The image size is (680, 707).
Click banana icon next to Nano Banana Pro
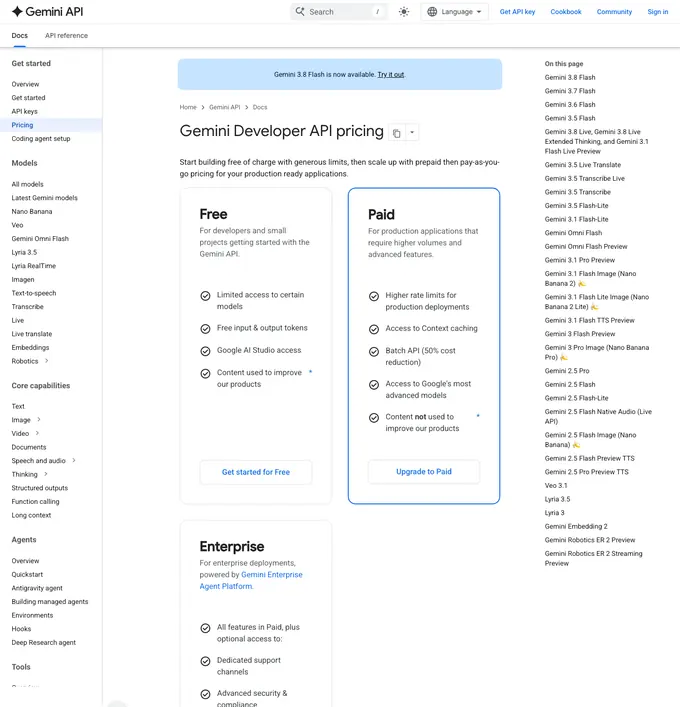pyautogui.click(x=564, y=358)
